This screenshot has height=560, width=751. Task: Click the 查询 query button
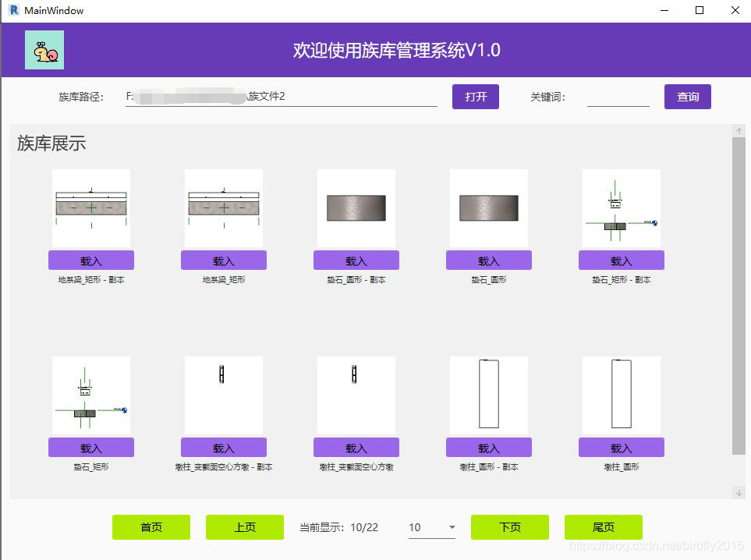687,96
